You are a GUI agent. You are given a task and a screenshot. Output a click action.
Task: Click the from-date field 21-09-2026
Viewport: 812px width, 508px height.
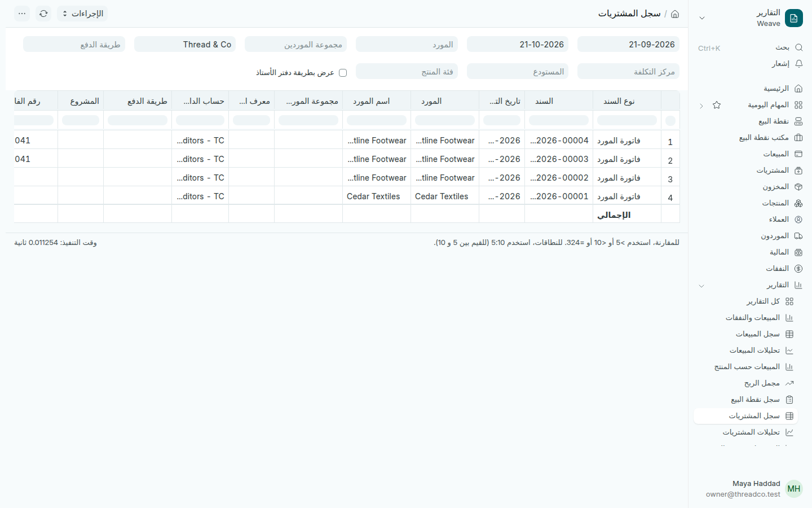[628, 45]
